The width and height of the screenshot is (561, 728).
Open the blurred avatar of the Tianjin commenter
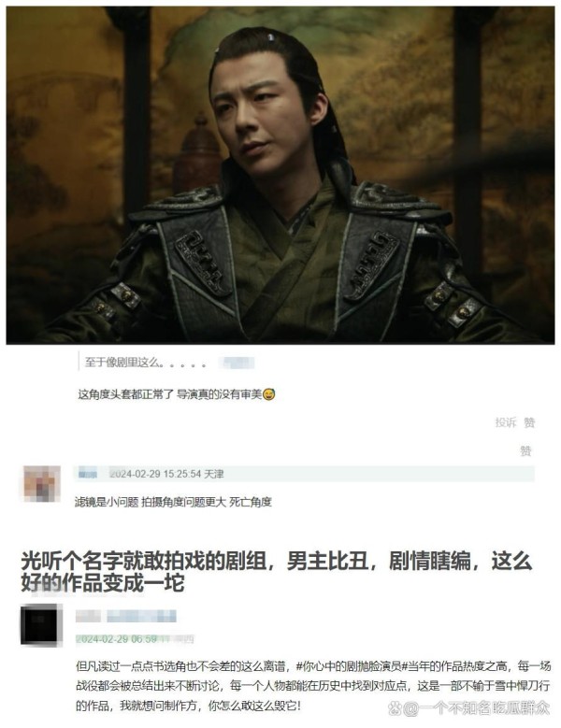(42, 484)
